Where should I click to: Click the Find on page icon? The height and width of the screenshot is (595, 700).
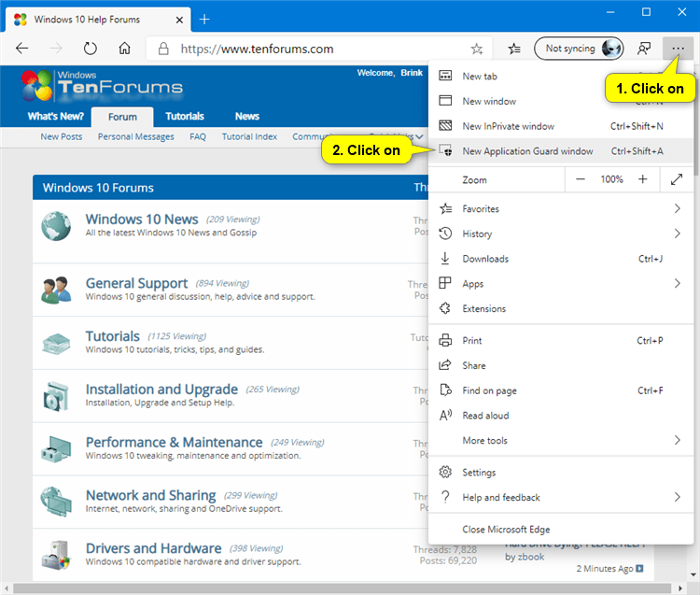(x=445, y=390)
